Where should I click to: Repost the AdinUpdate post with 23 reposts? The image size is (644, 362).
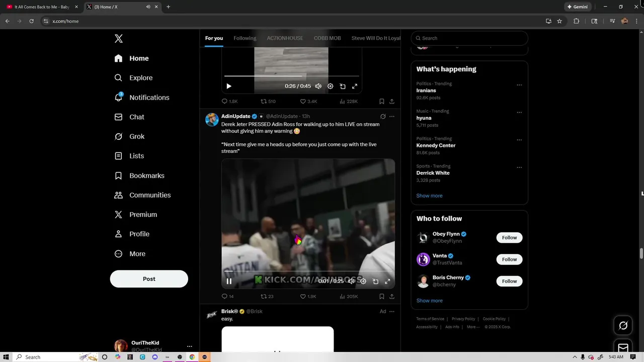(267, 296)
